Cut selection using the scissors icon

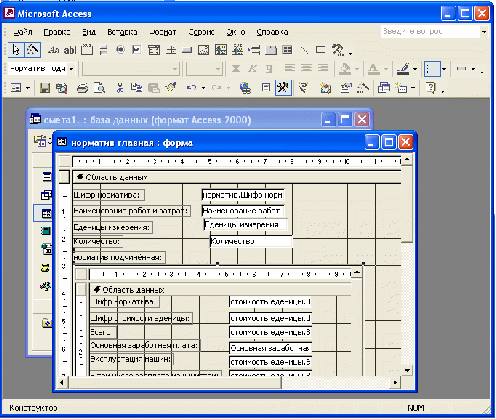point(120,88)
